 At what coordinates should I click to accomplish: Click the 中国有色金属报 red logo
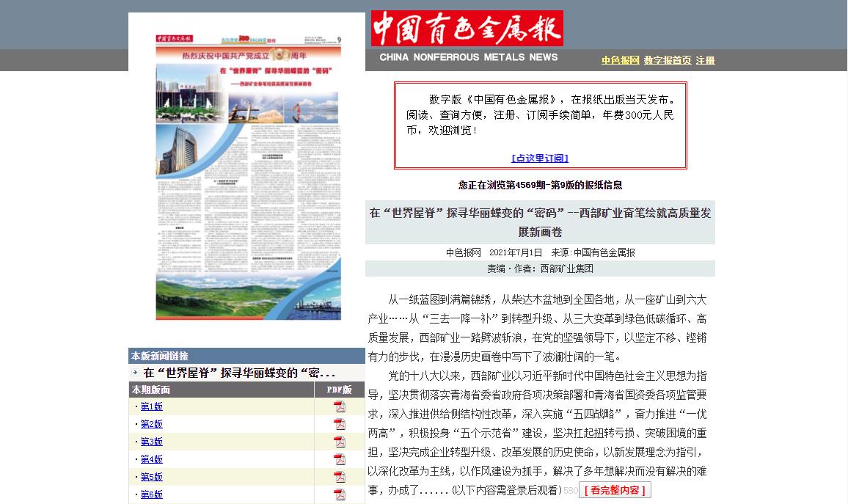tap(467, 28)
